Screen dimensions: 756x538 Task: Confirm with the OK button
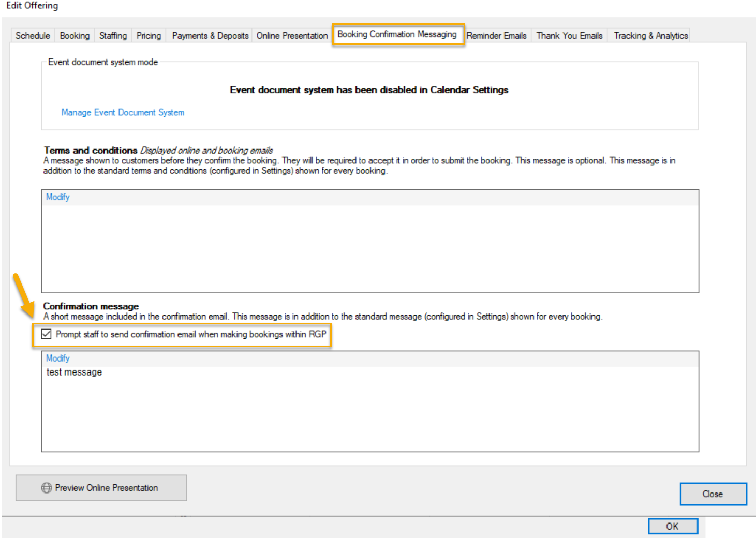click(673, 526)
